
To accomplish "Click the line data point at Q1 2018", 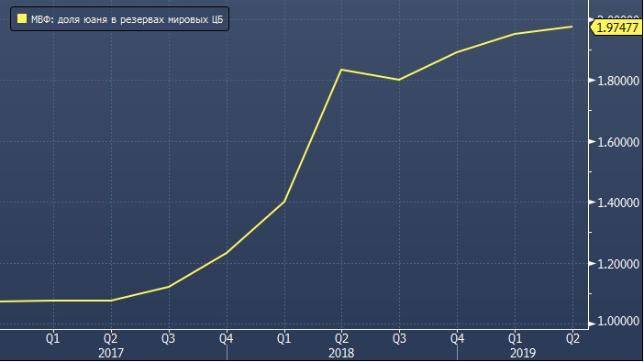I will click(284, 202).
